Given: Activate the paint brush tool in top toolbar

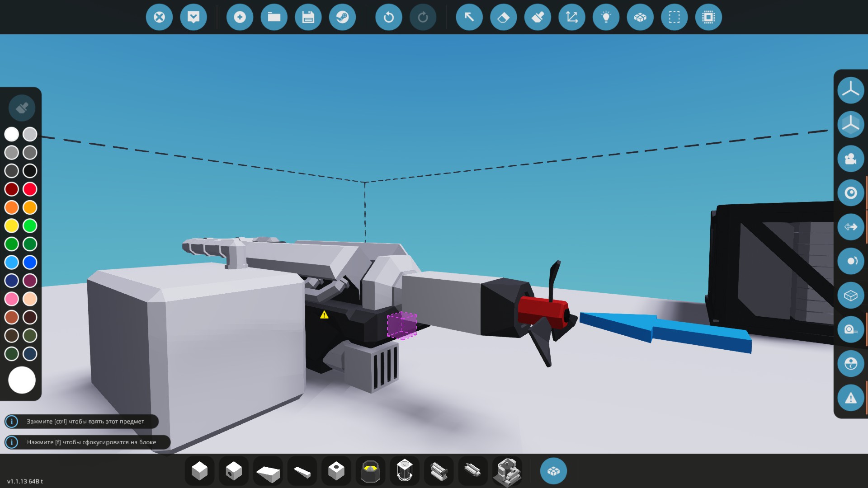Looking at the screenshot, I should (x=538, y=17).
